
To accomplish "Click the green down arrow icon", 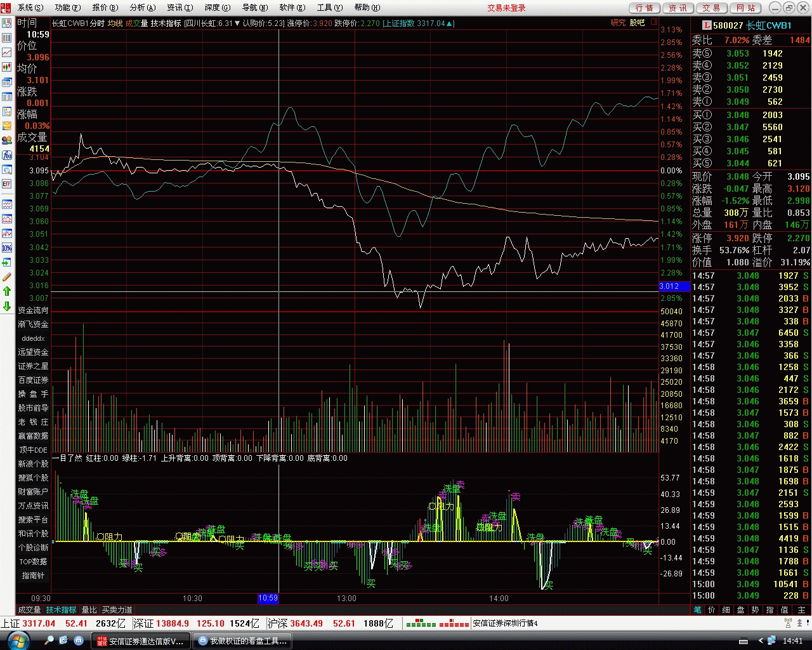I will point(7,306).
